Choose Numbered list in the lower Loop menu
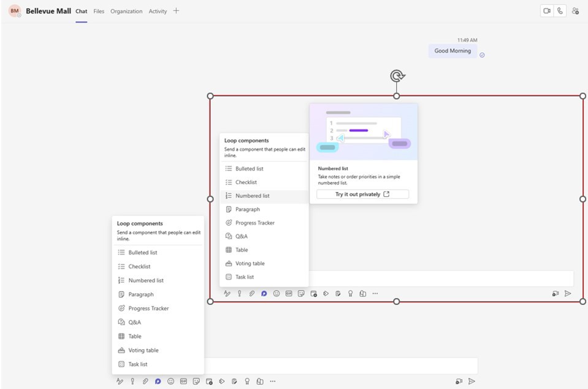588x389 pixels. tap(158, 280)
